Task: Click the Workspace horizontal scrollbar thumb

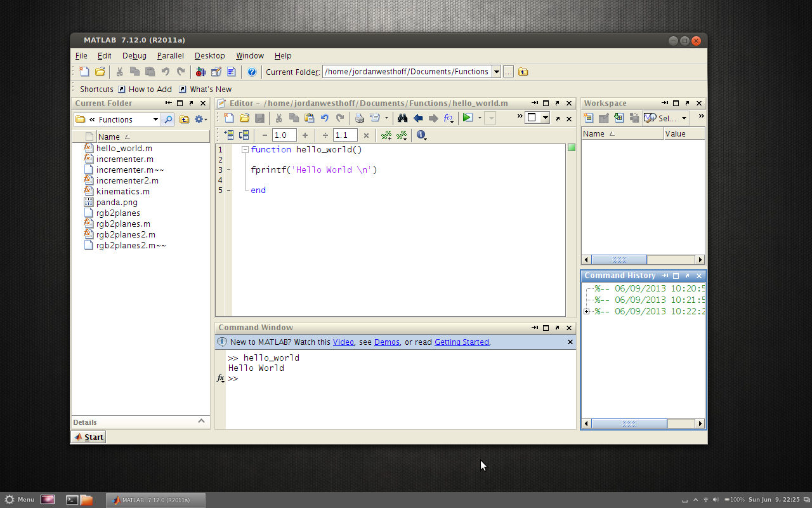Action: pyautogui.click(x=619, y=260)
